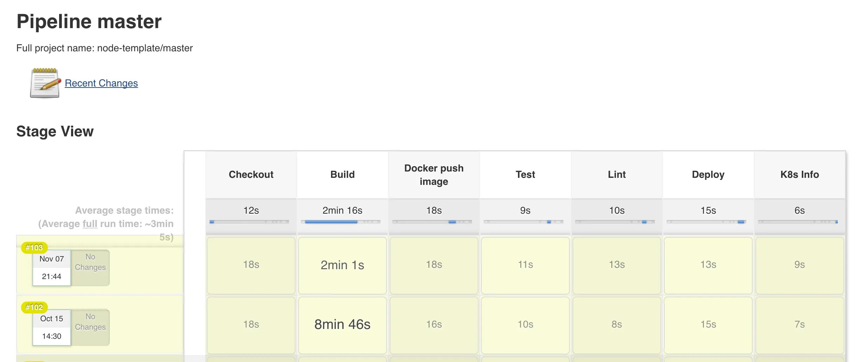Screen dimensions: 868x362
Task: Click Docker push image cell for build #102
Action: click(434, 325)
